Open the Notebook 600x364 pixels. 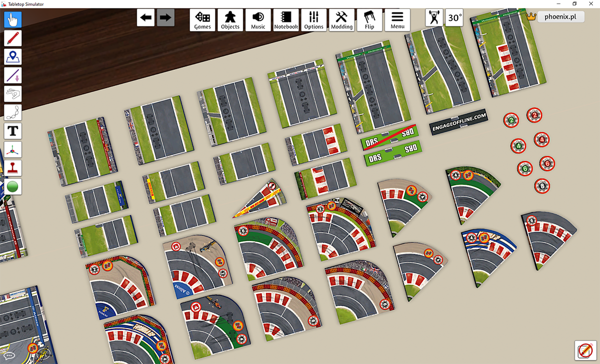pyautogui.click(x=286, y=20)
